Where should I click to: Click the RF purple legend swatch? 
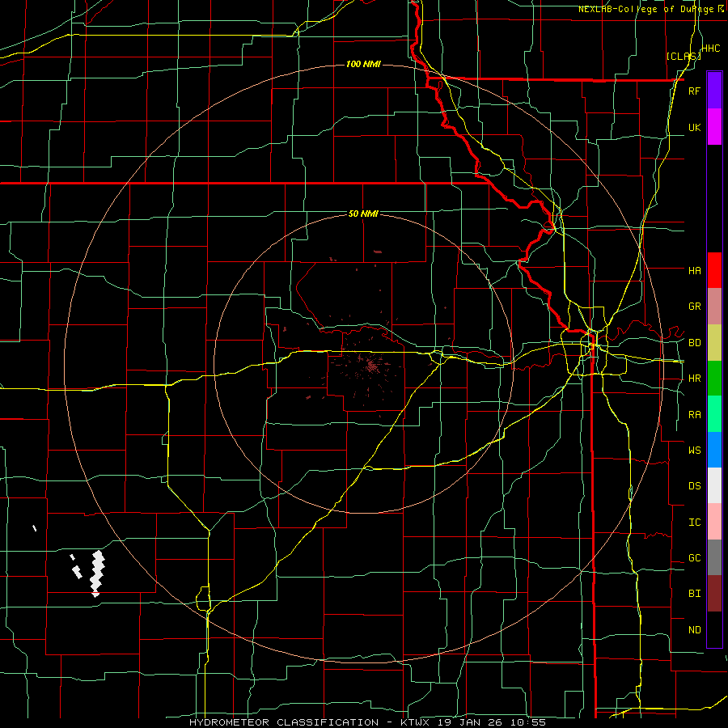click(x=714, y=91)
